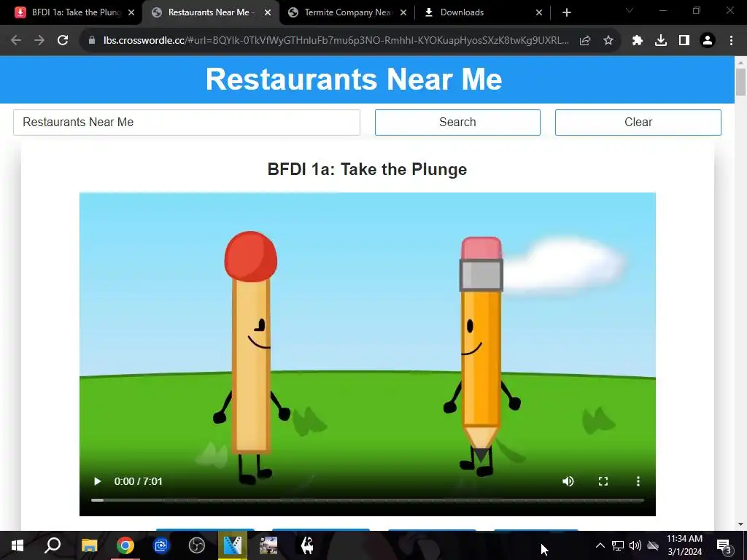Open the black-and-white figure taskbar app
The width and height of the screenshot is (747, 560).
tap(307, 545)
